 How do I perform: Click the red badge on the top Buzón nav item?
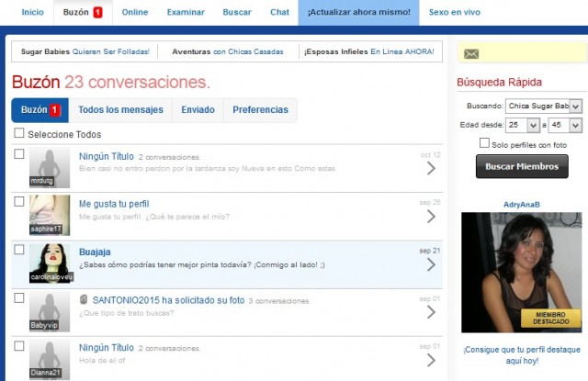coord(97,12)
